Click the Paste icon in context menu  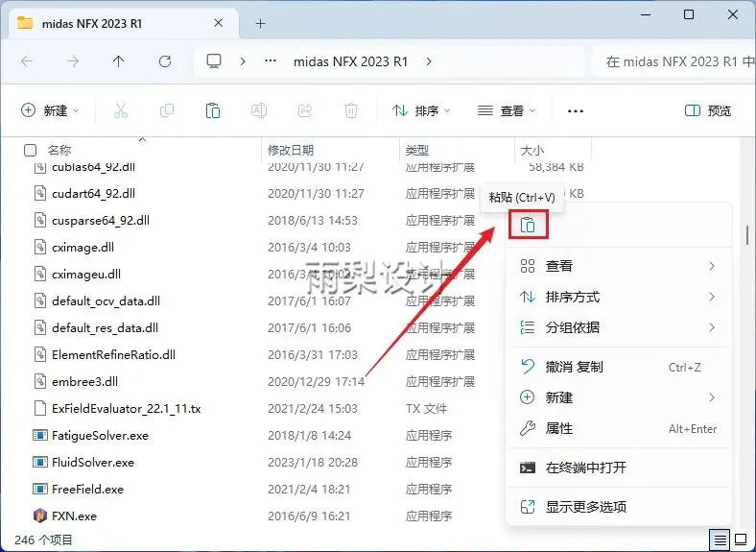tap(528, 225)
